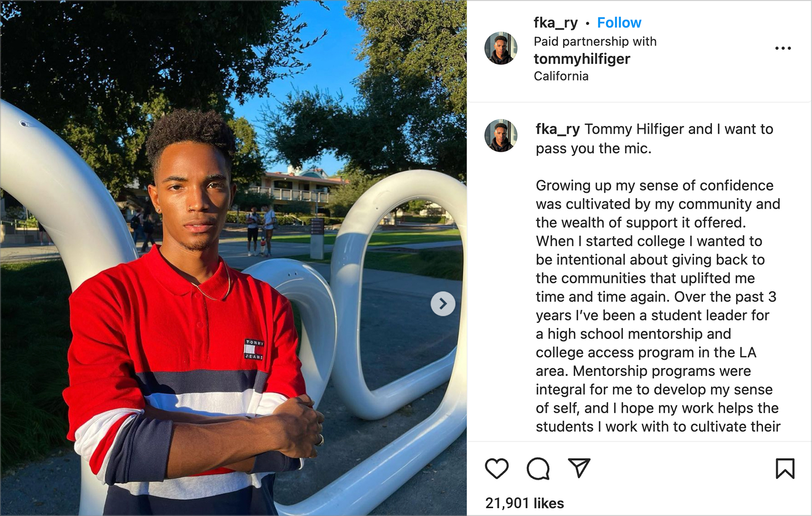Follow the fka_ry account

pyautogui.click(x=619, y=23)
